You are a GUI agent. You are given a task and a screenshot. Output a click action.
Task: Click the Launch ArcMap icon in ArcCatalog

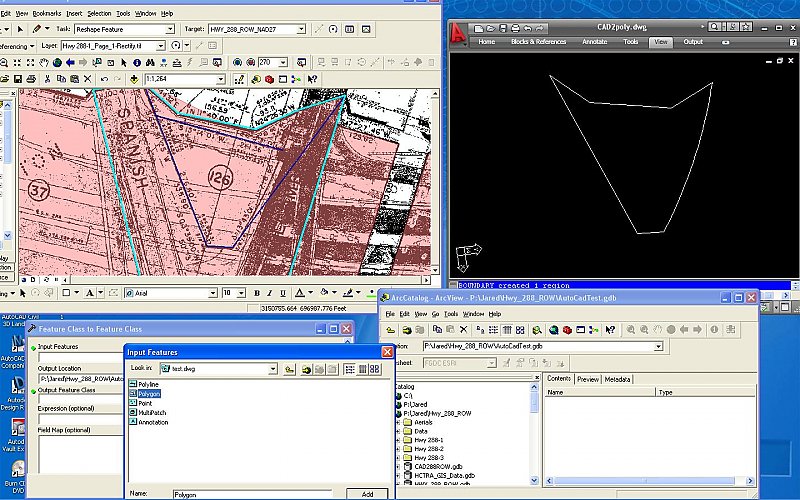(552, 329)
